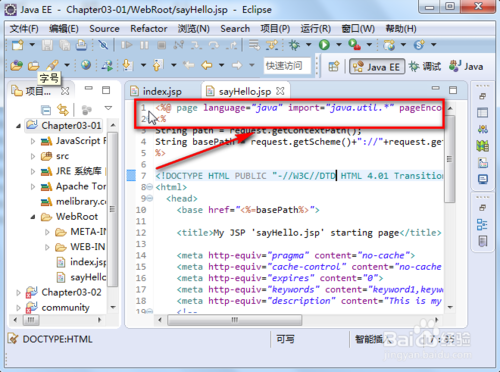Open the Run dropdown arrow
This screenshot has width=500, height=372.
click(339, 44)
